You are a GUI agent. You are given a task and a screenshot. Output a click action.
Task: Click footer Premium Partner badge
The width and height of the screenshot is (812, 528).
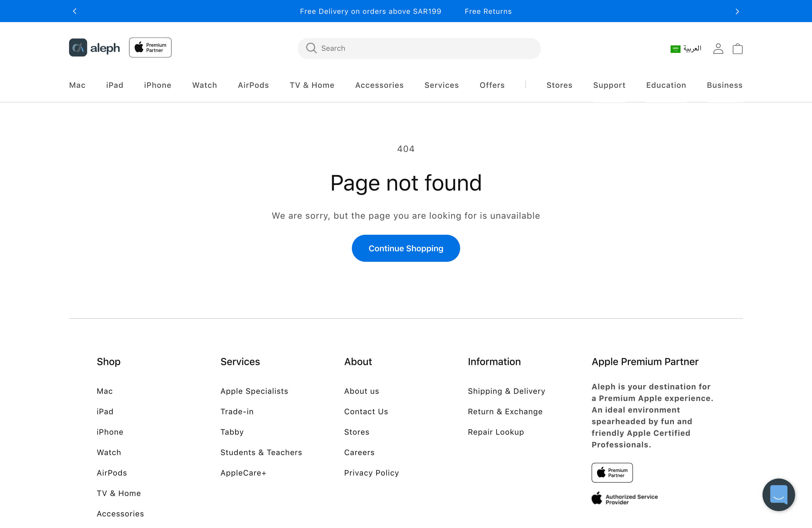pyautogui.click(x=612, y=472)
